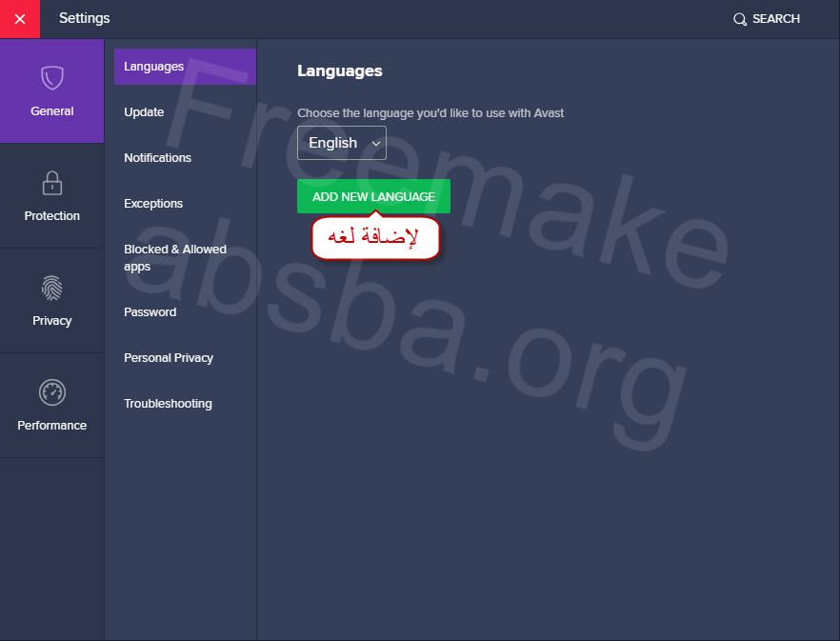840x641 pixels.
Task: Open the English language dropdown
Action: (342, 143)
